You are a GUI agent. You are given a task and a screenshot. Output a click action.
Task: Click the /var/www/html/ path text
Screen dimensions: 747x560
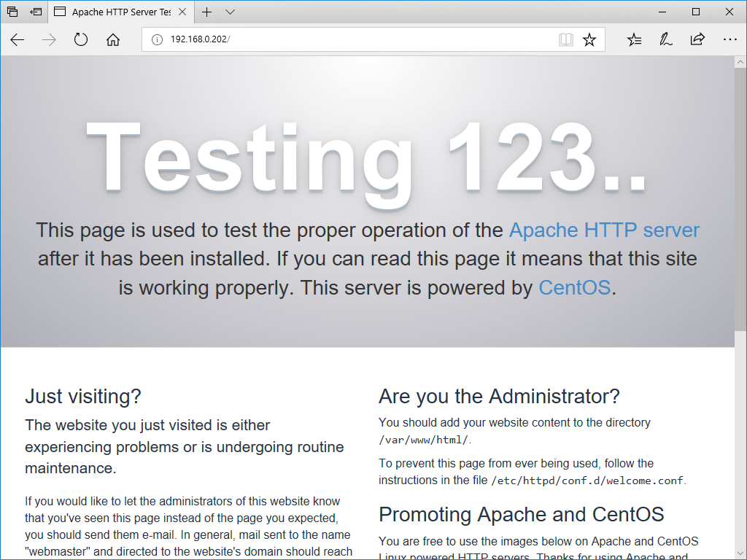click(424, 440)
